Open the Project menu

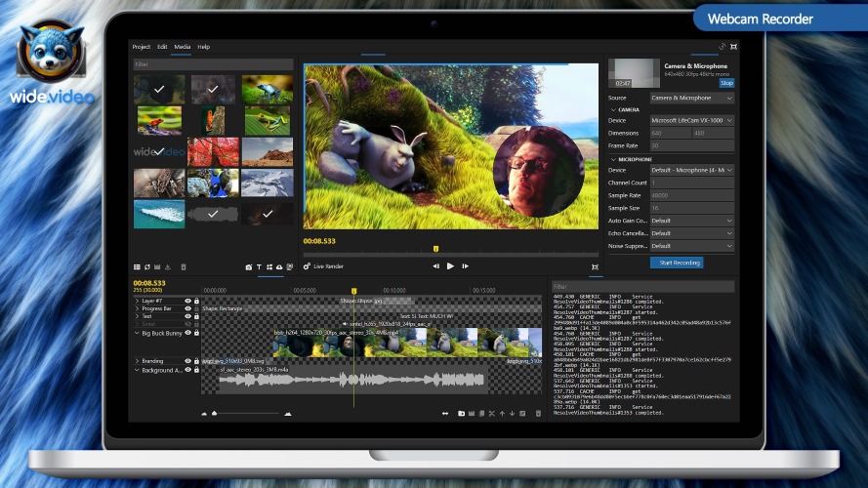pos(142,47)
